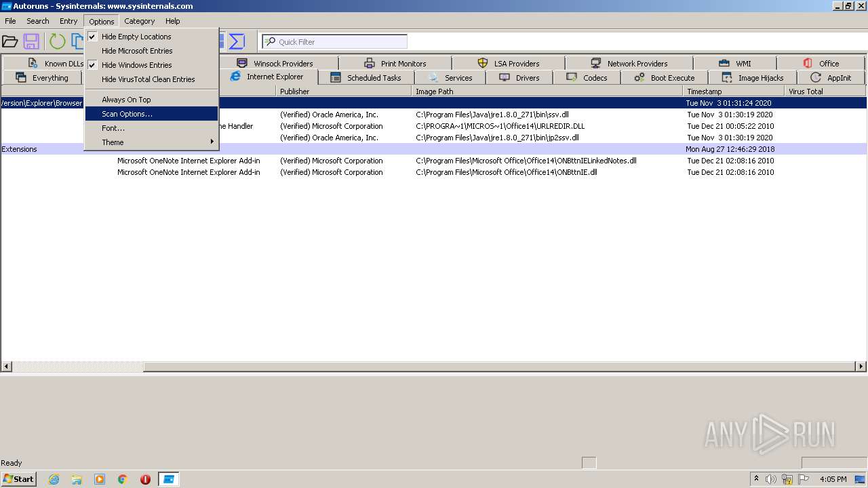Open the Category menu
The image size is (868, 488).
140,21
